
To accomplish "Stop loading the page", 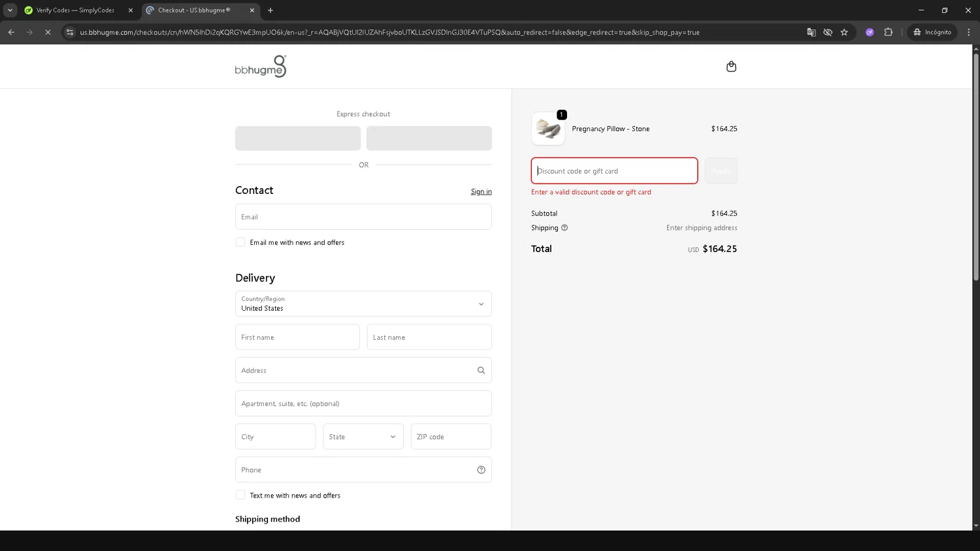I will pos(48,32).
